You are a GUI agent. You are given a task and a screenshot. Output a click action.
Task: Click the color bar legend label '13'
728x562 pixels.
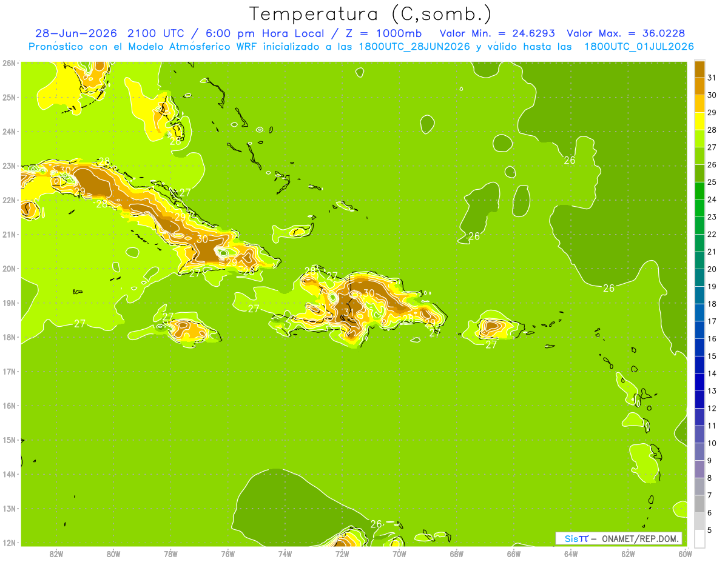(712, 391)
